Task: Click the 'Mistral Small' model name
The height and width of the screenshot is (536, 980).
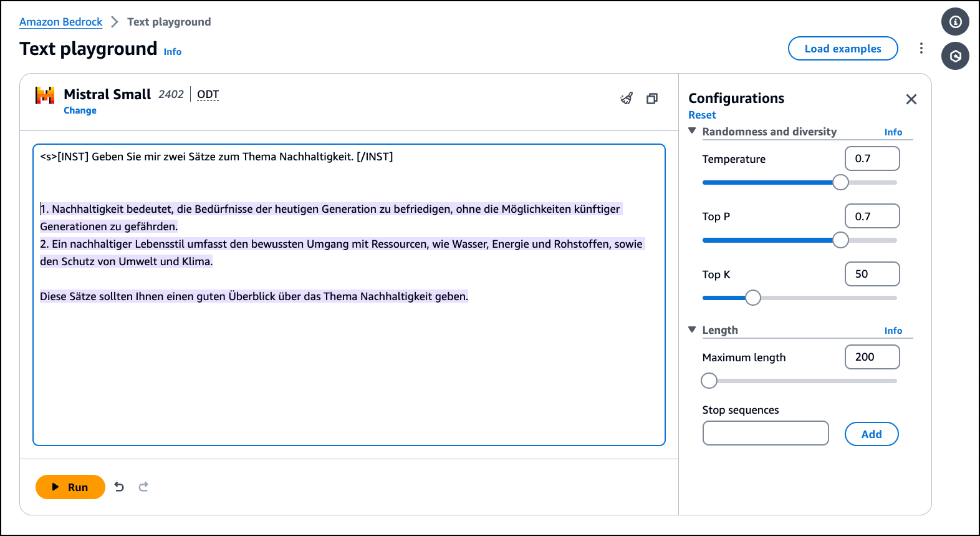Action: point(107,94)
